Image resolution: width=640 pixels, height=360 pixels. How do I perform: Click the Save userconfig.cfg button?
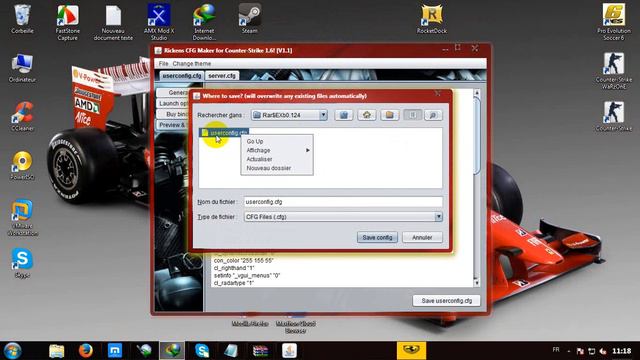point(447,300)
